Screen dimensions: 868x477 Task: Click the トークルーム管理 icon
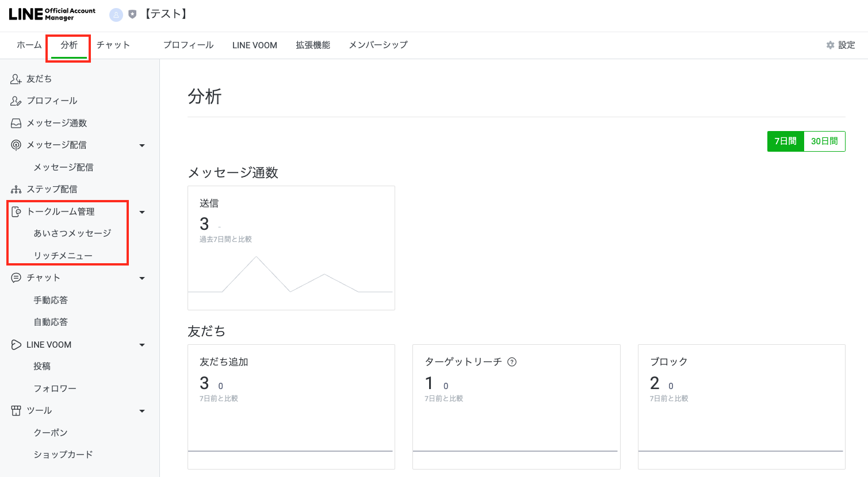(x=16, y=211)
